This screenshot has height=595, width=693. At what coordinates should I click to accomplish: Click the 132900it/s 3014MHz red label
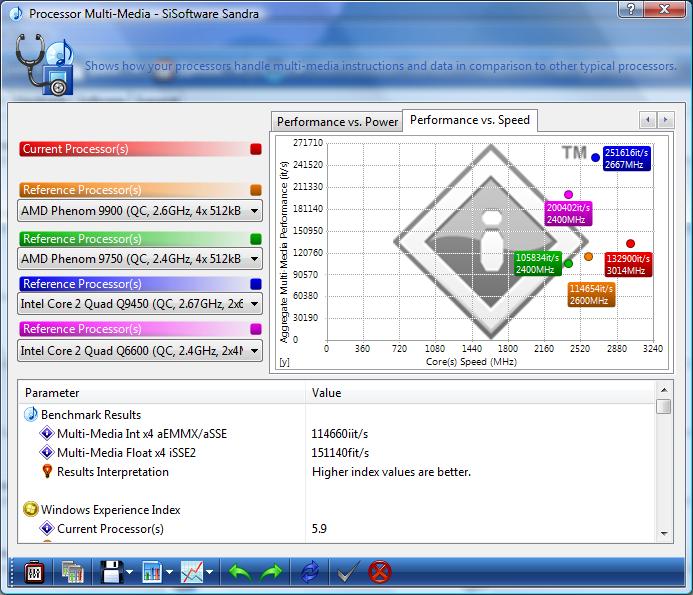tap(628, 264)
